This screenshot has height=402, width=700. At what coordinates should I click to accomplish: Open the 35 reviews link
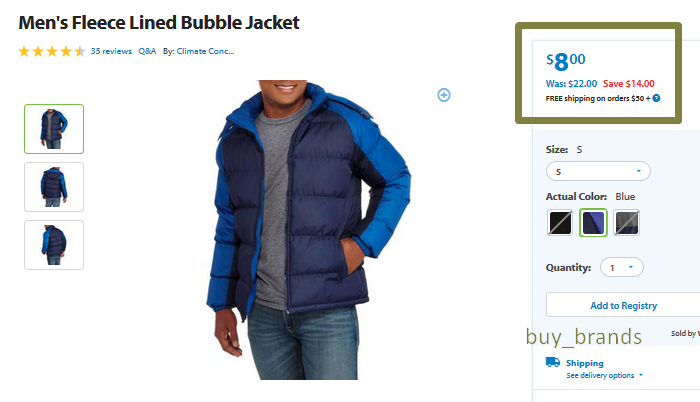click(x=111, y=51)
